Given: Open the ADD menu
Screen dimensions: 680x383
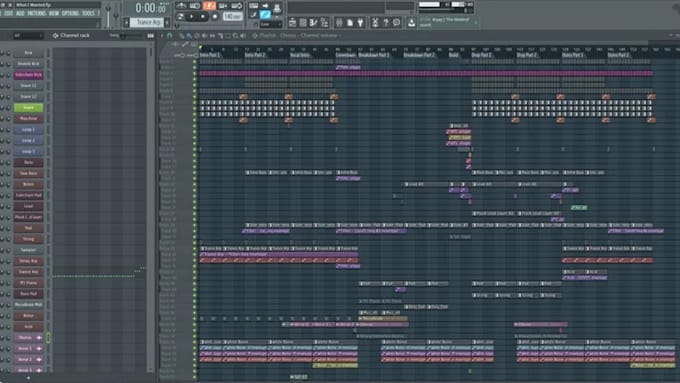Looking at the screenshot, I should click(x=20, y=13).
